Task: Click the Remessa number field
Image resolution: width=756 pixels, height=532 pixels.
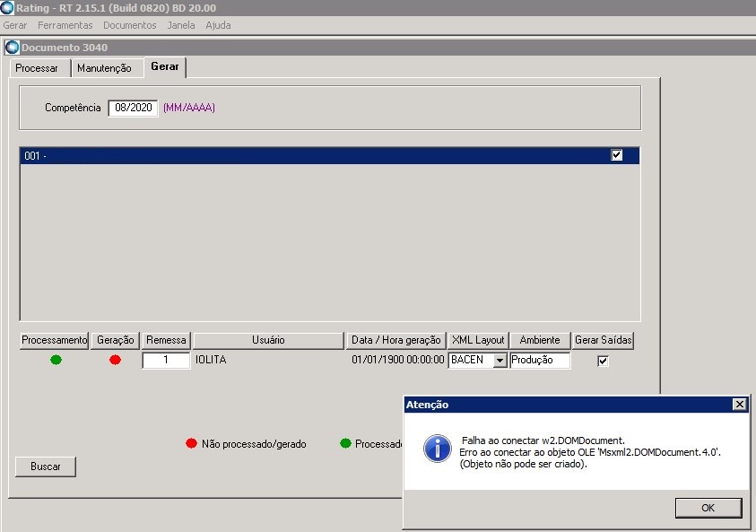Action: tap(166, 360)
